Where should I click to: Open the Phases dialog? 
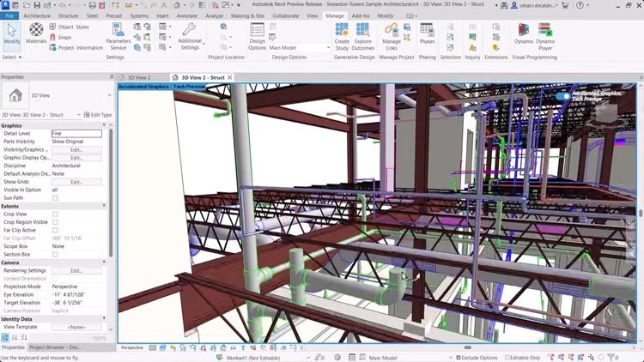(x=427, y=33)
